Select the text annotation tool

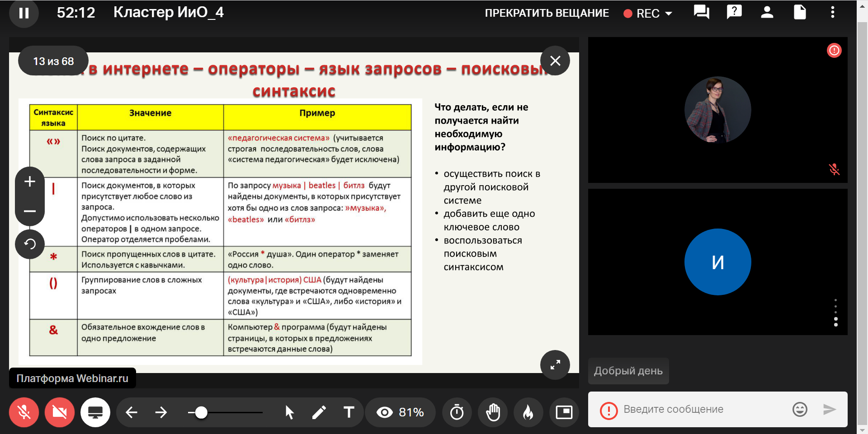(349, 412)
